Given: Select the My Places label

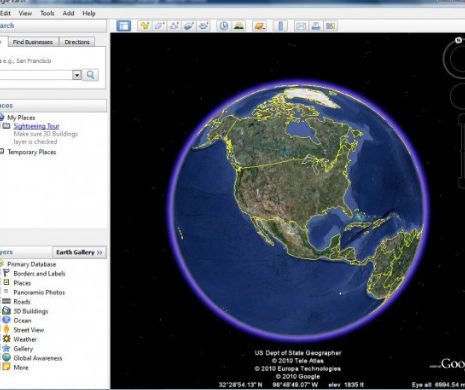Looking at the screenshot, I should coord(21,117).
